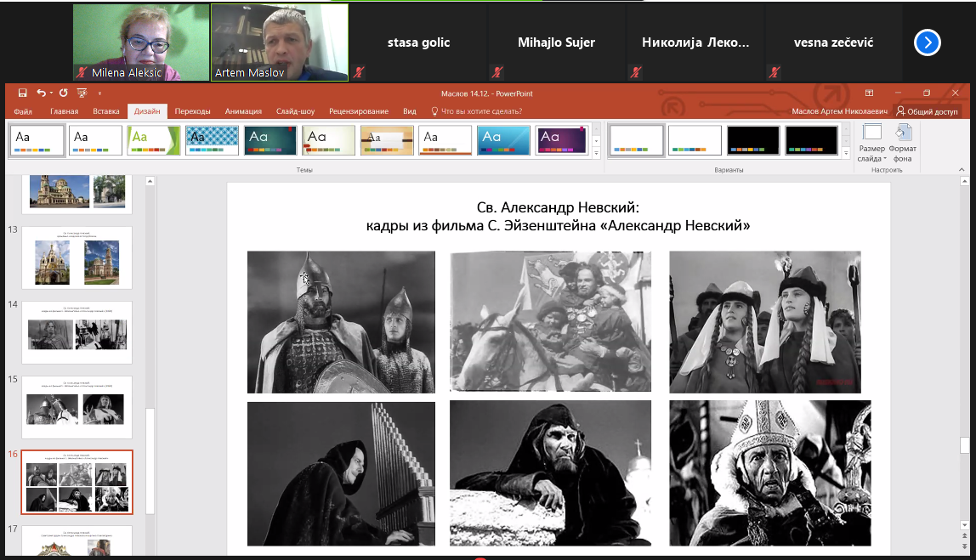Click the slide title 'Св. Александр Невский'
The image size is (976, 560).
point(558,207)
